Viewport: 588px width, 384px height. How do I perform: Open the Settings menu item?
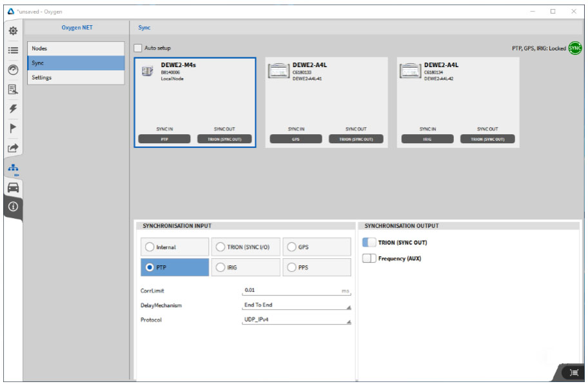[x=75, y=77]
